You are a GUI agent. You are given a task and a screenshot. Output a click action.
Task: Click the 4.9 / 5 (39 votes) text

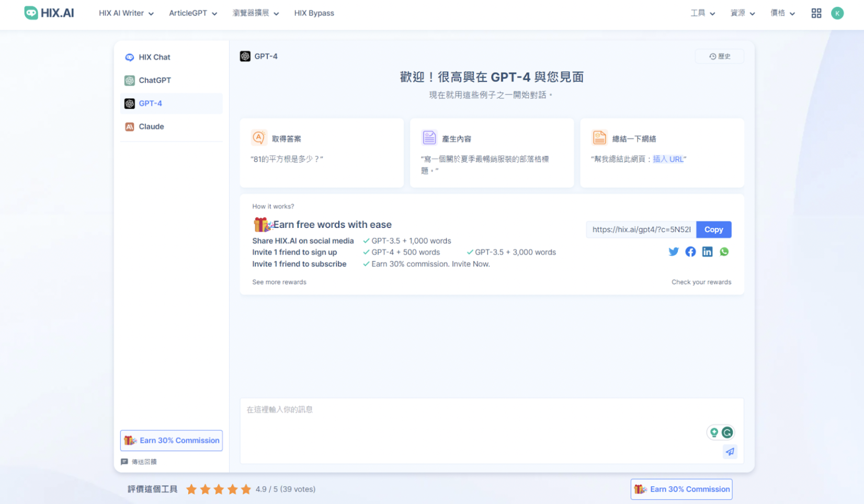pyautogui.click(x=286, y=489)
